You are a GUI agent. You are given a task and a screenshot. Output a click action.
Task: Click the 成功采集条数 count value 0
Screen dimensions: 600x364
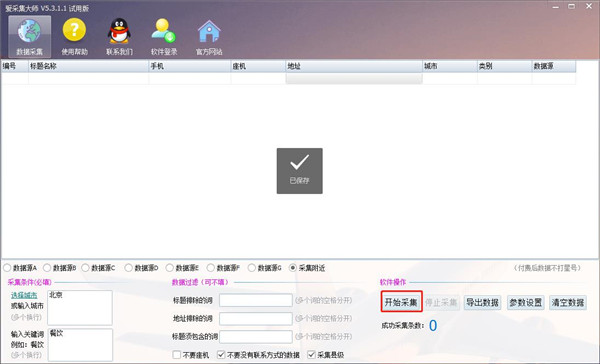433,326
